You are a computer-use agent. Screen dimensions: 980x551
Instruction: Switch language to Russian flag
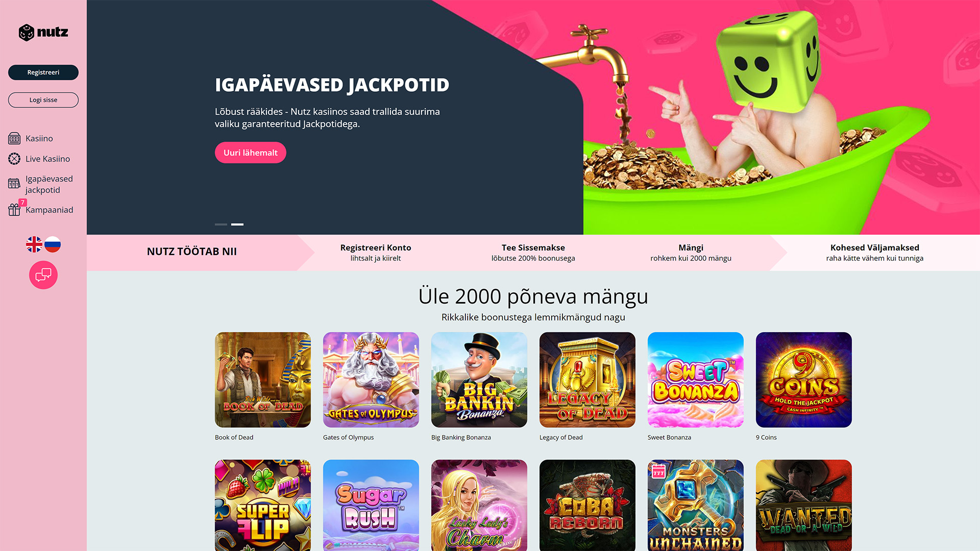point(53,244)
